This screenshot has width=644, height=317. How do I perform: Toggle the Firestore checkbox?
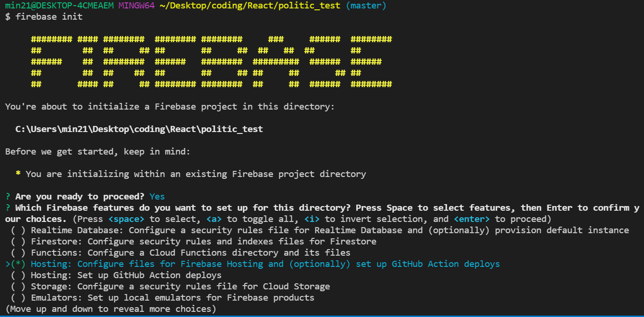click(18, 242)
